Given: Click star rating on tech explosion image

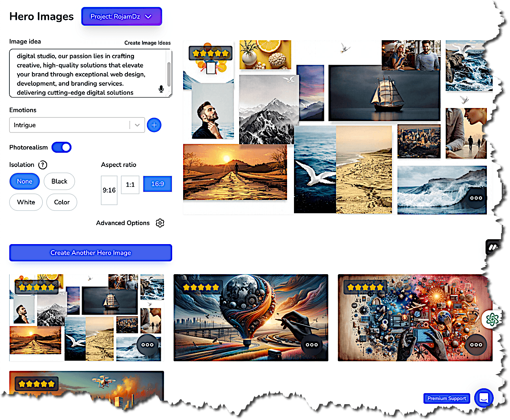Looking at the screenshot, I should (365, 287).
